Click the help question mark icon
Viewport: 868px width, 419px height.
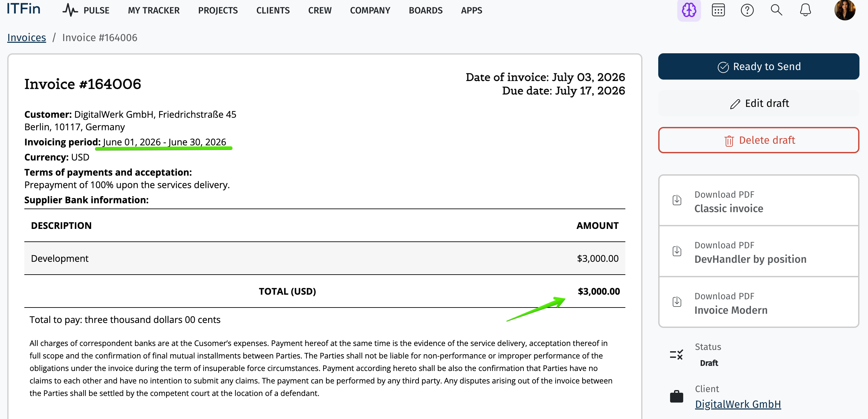[x=747, y=10]
